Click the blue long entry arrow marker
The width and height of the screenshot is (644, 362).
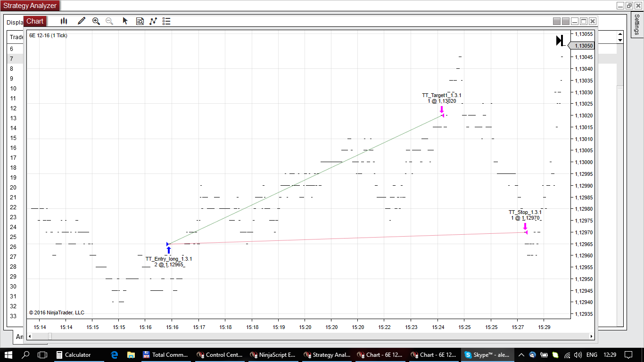[169, 250]
